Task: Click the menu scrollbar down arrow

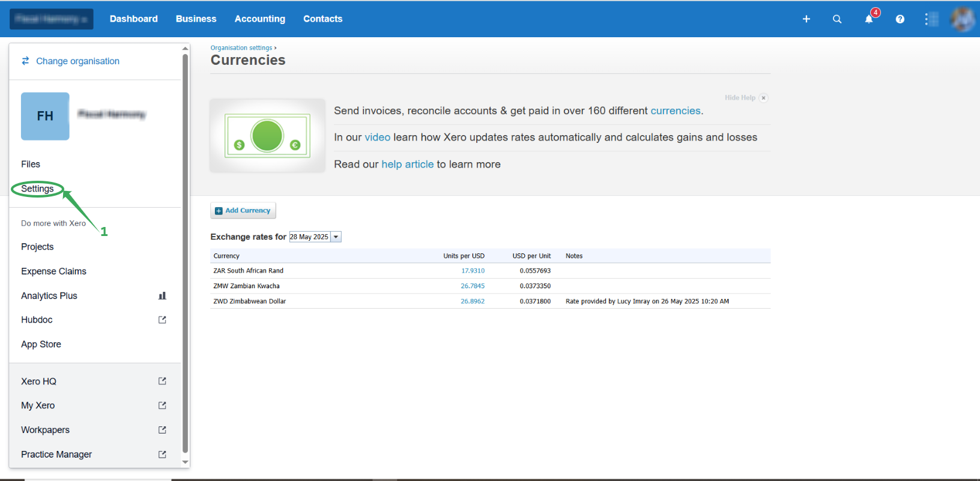Action: click(185, 462)
